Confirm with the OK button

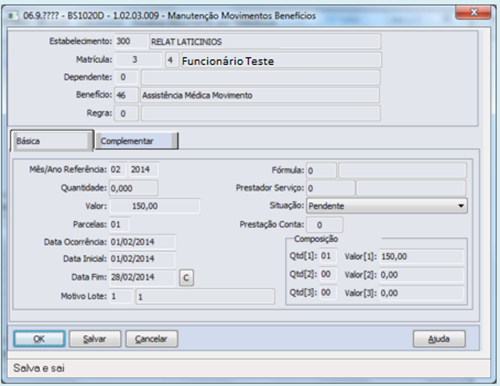pos(39,339)
